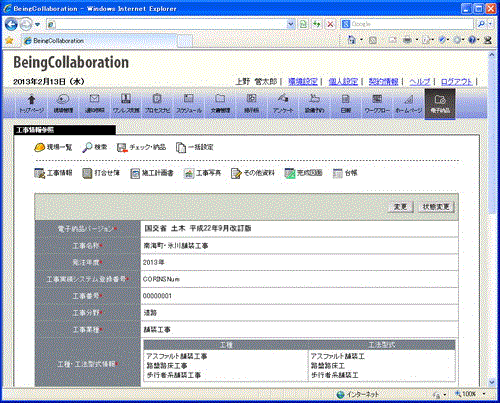Switch to the 台帳 ledger tab
The height and width of the screenshot is (403, 500).
coord(345,173)
